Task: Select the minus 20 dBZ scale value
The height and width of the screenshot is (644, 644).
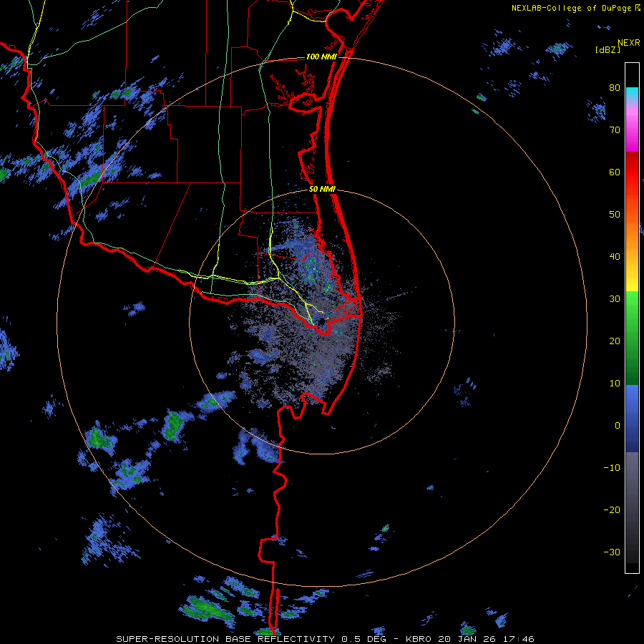Action: 612,510
